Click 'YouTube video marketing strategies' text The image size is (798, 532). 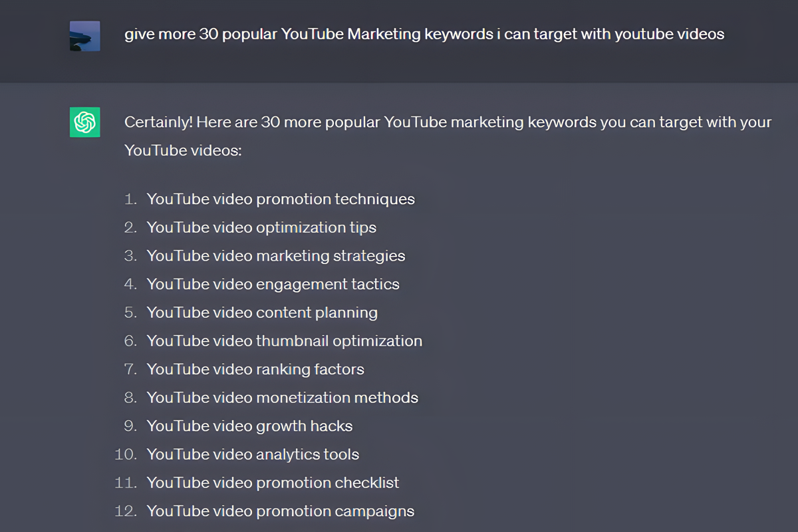[x=276, y=255]
